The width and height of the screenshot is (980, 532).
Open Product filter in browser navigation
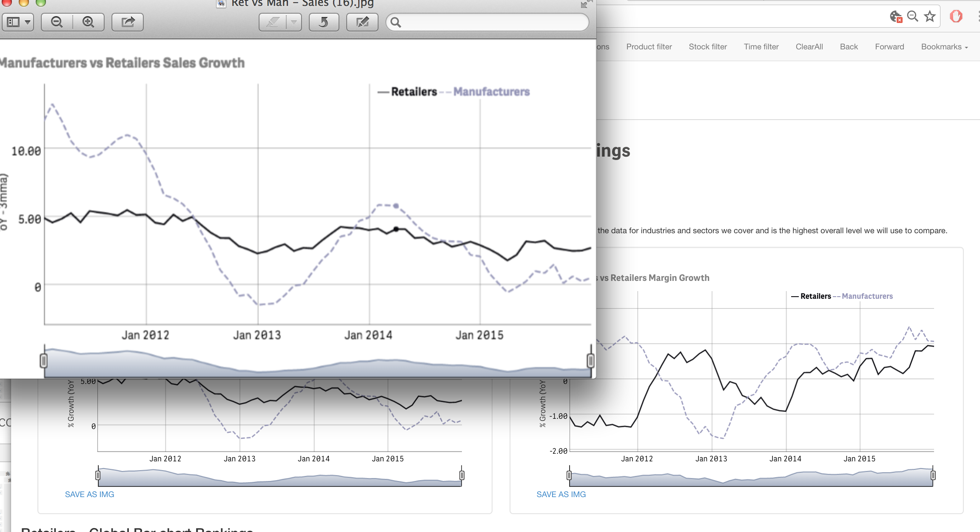(x=649, y=47)
